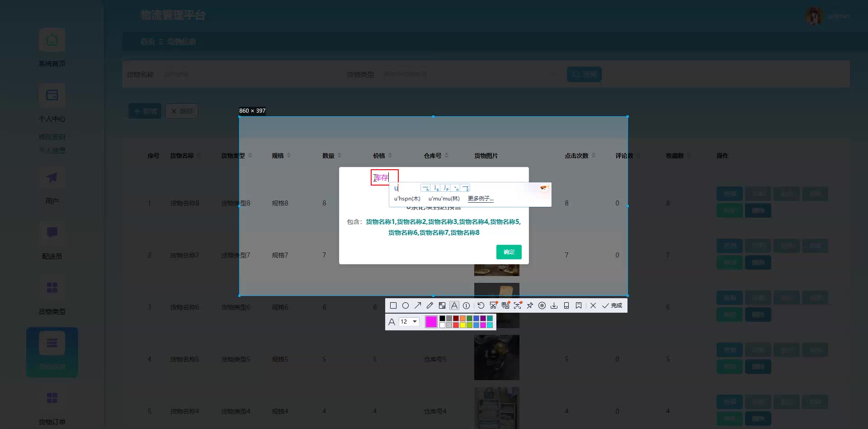
Task: Pick the cyan color swatch
Action: [x=490, y=325]
